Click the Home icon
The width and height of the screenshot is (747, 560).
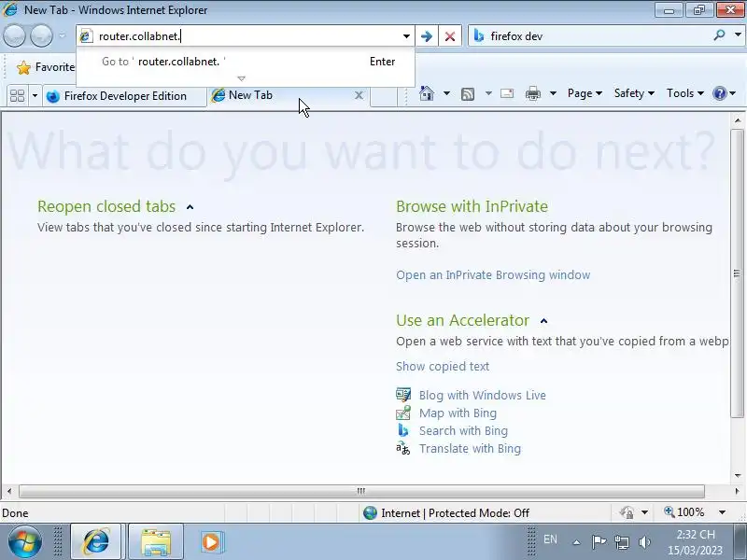coord(427,93)
